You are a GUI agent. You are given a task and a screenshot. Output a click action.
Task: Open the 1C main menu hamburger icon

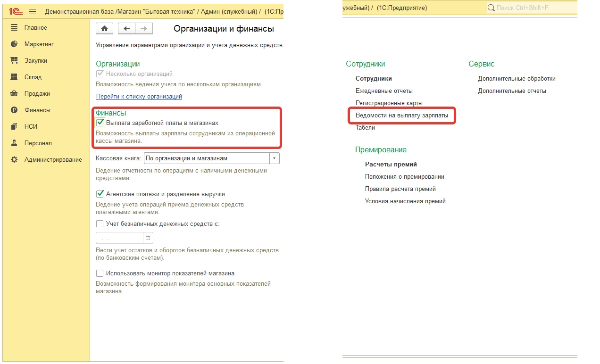(33, 11)
